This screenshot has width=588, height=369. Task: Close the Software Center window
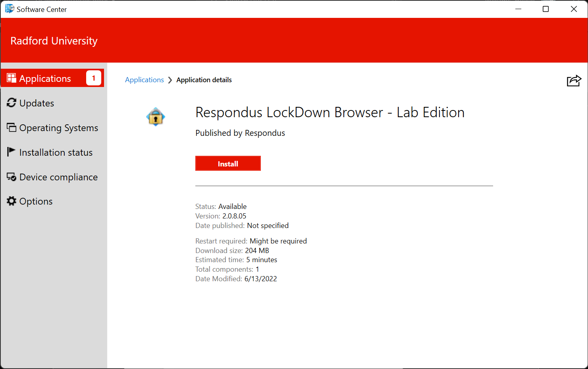[574, 9]
